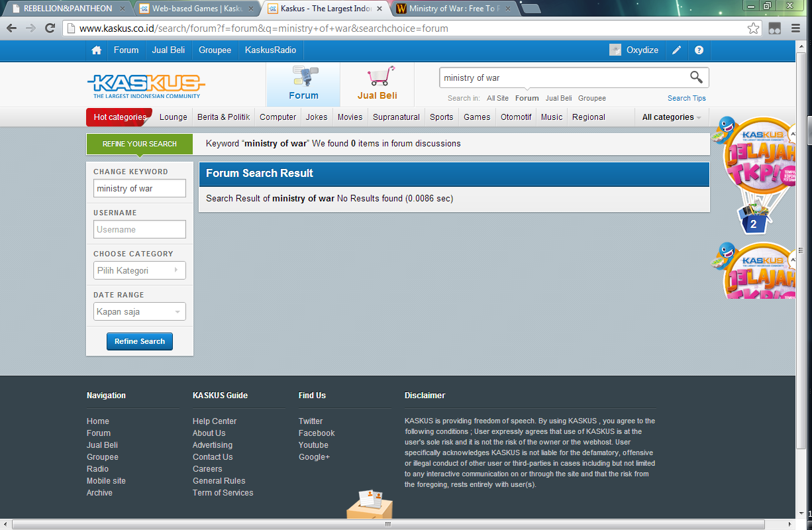Screen dimensions: 812x530
Task: Click the Username input field
Action: click(x=140, y=229)
